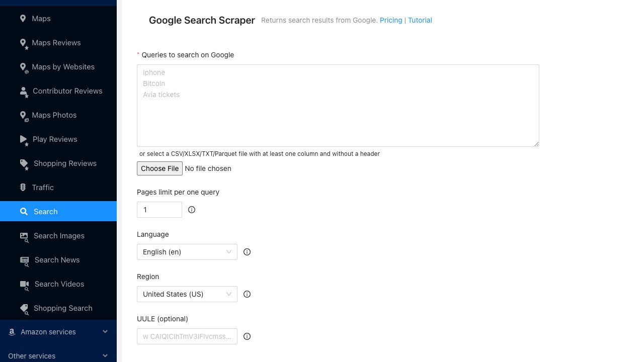Open the Play Reviews scraper

[54, 139]
